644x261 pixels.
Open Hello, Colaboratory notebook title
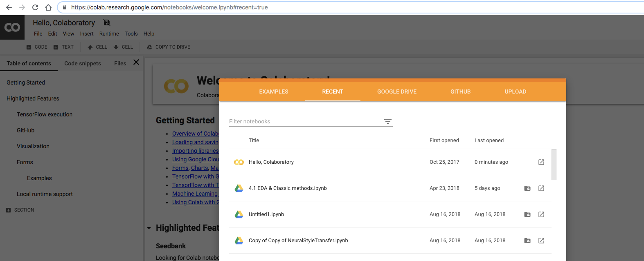point(271,162)
